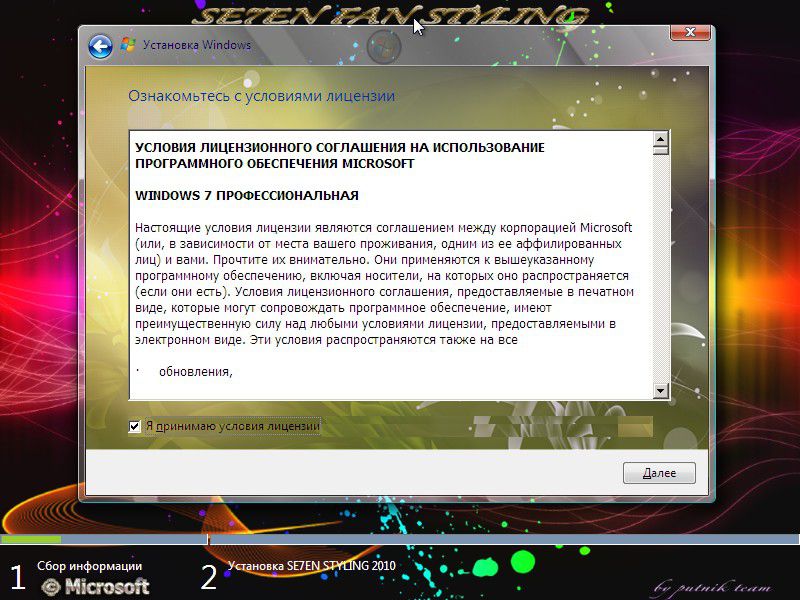Viewport: 800px width, 600px height.
Task: Click the Ознакомьтесь с условиями лицензии heading
Action: coord(261,96)
